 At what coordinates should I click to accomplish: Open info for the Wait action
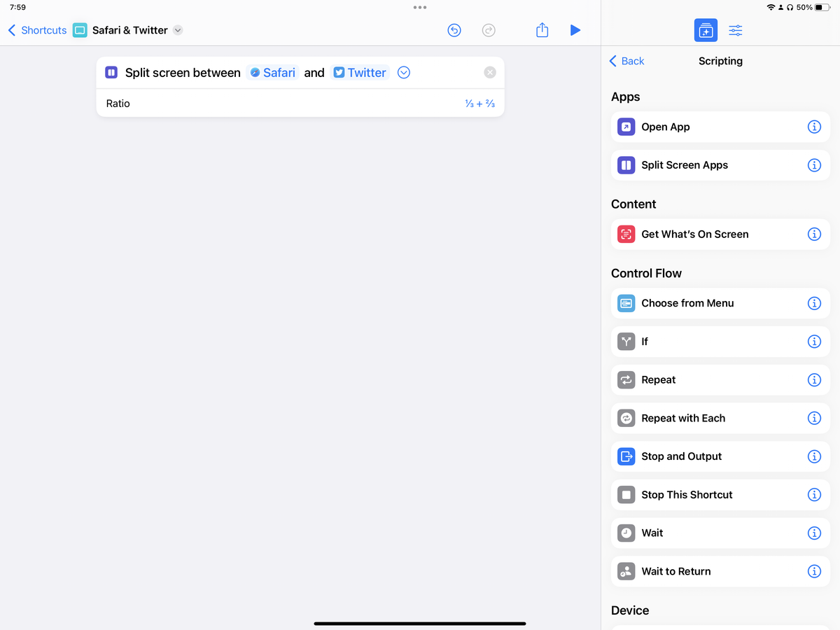click(x=814, y=533)
